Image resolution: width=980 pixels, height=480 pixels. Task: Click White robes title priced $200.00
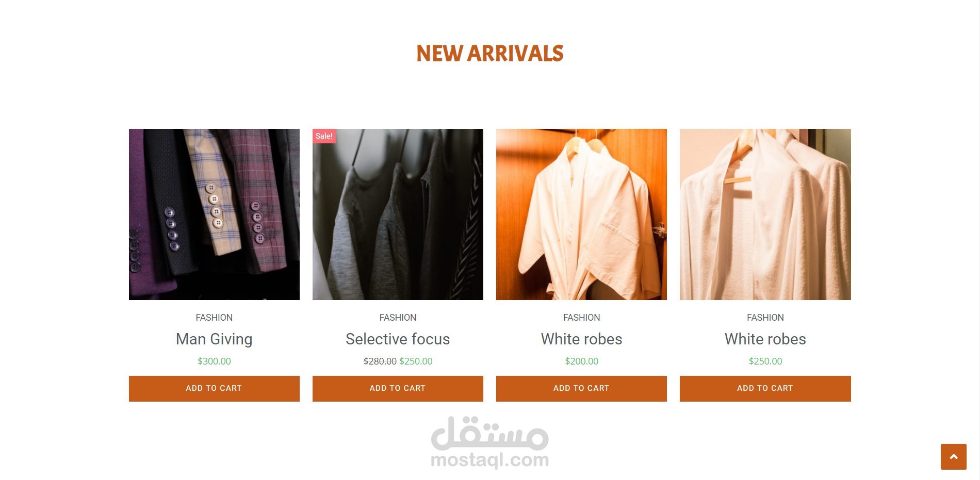581,339
